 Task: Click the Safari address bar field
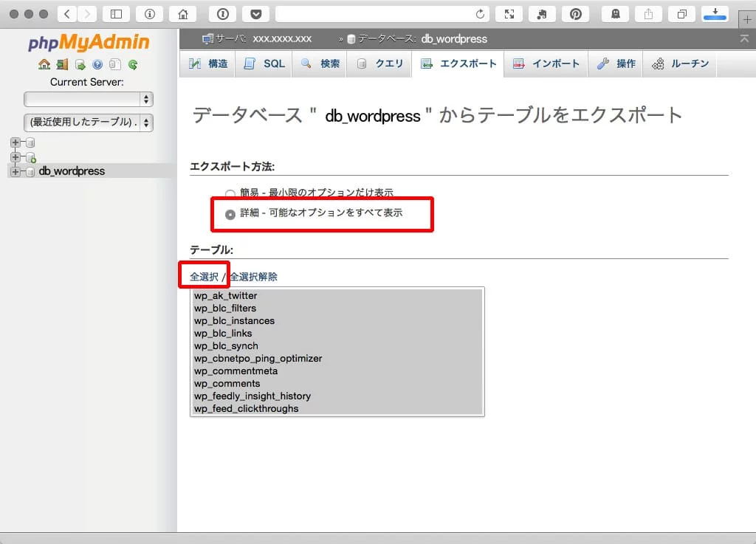pyautogui.click(x=382, y=14)
